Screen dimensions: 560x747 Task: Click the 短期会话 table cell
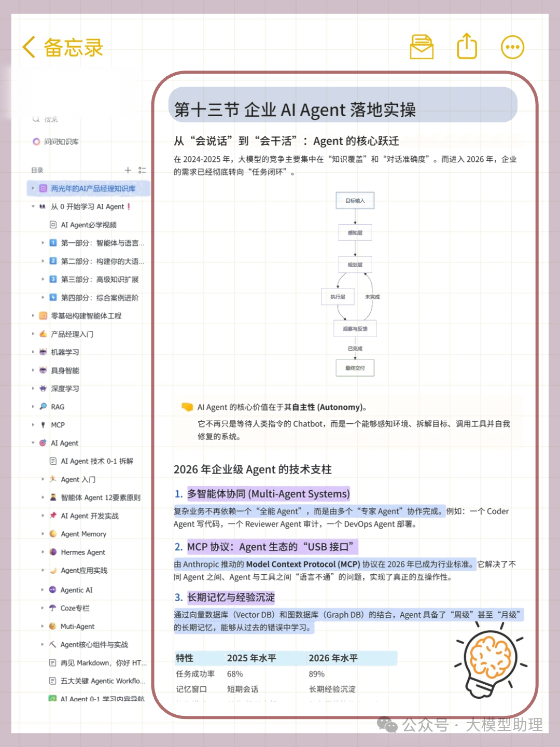pyautogui.click(x=243, y=689)
